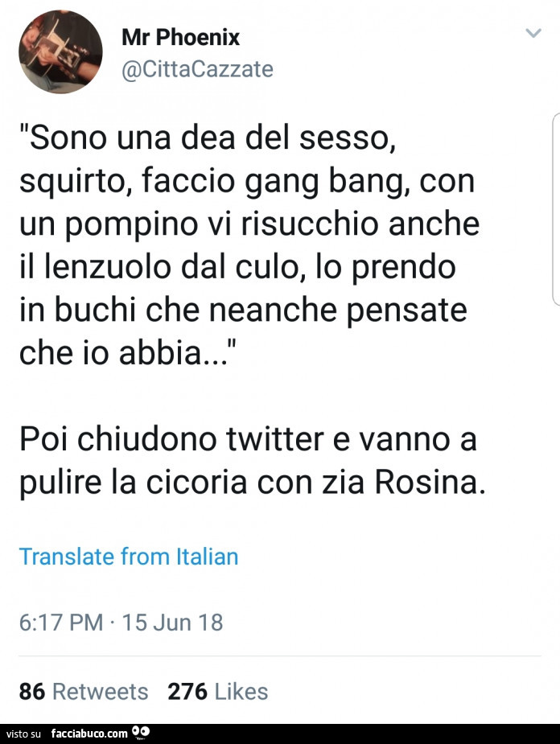
Task: Click the Mr Phoenix display name
Action: [180, 37]
